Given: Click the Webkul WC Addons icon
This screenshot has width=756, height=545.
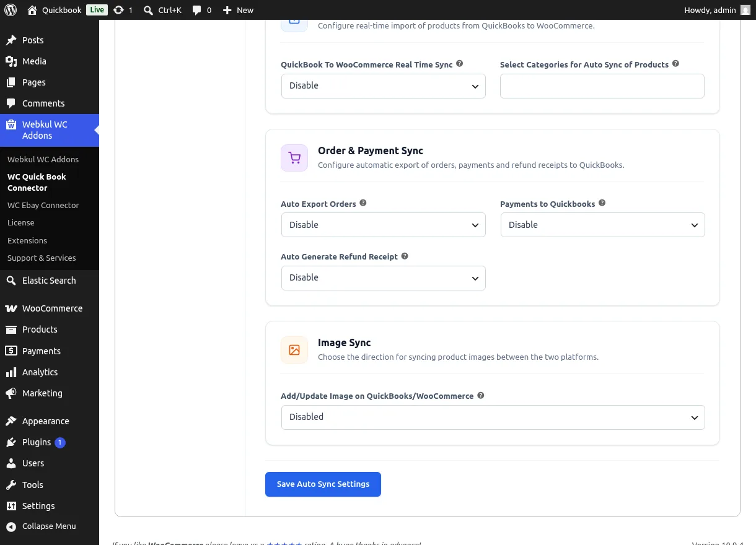Looking at the screenshot, I should click(x=11, y=124).
